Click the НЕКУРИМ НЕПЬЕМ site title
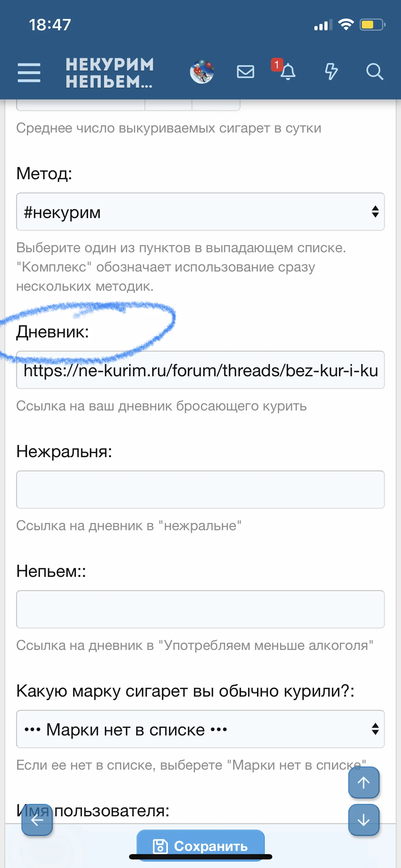This screenshot has height=868, width=401. 110,73
